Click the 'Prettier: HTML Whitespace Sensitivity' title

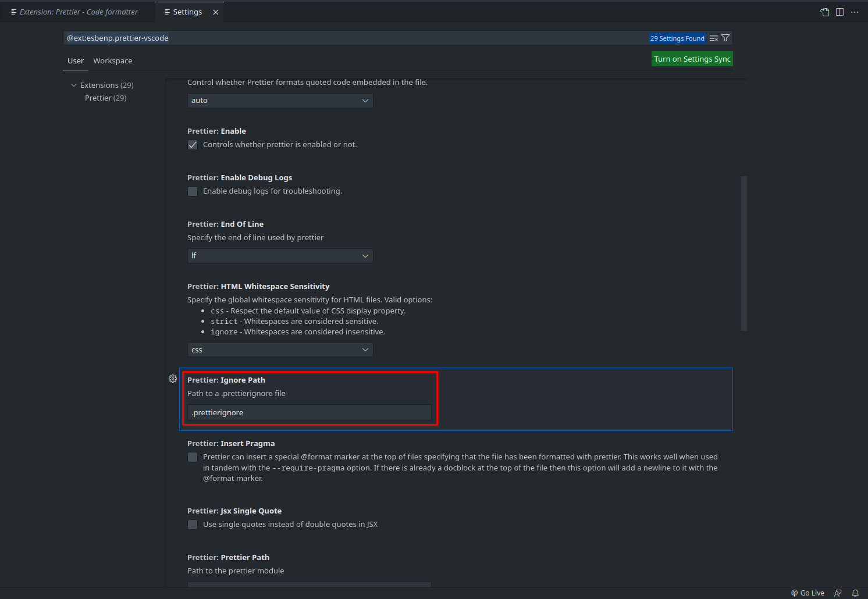pyautogui.click(x=258, y=286)
